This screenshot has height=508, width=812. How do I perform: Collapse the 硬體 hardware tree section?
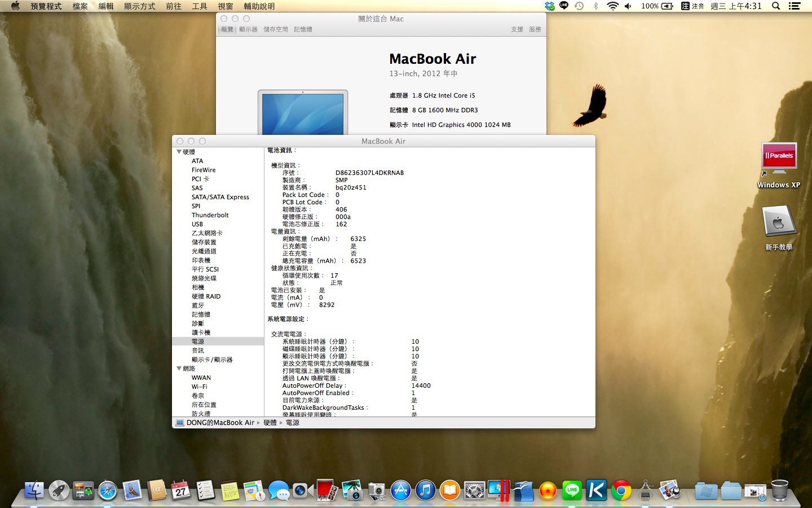(x=179, y=152)
